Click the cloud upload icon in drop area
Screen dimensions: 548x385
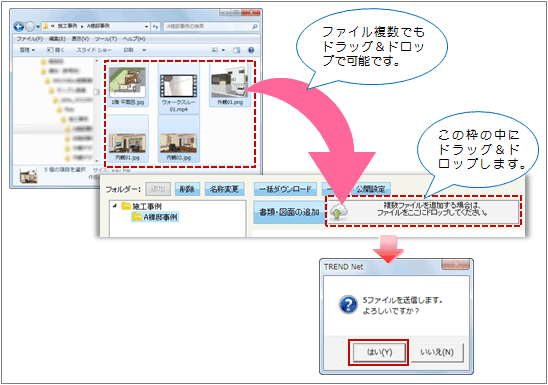click(338, 212)
